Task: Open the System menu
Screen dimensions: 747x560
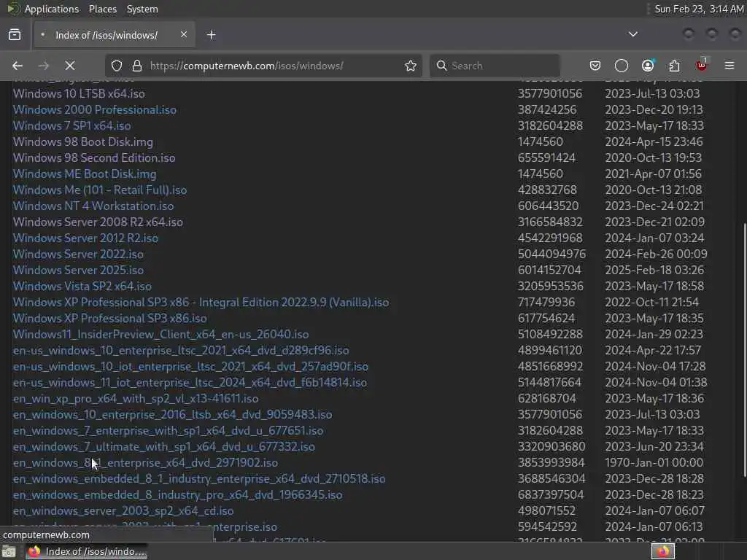Action: pyautogui.click(x=142, y=9)
